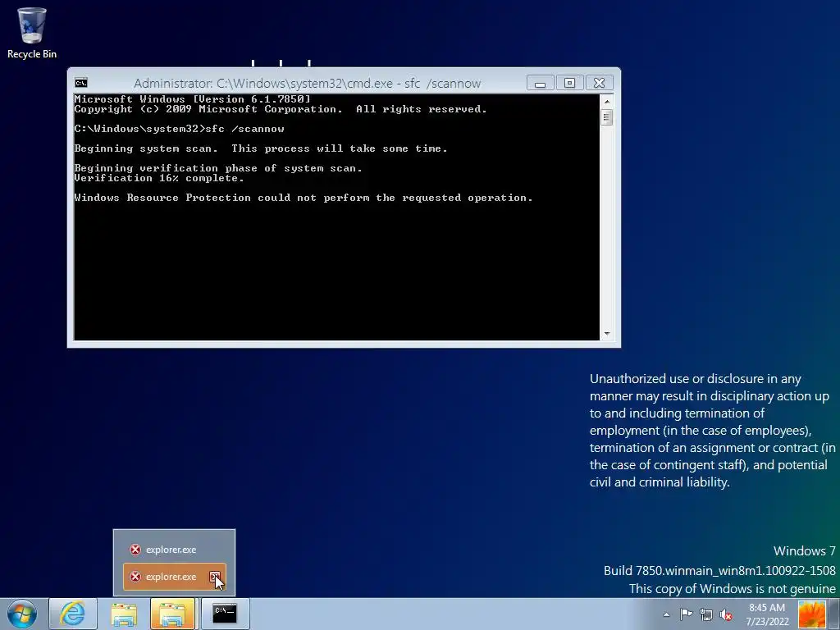Screen dimensions: 840x630
Task: Click the 'Copyright (c) 2009 Microsoft Corporation' line
Action: 281,109
